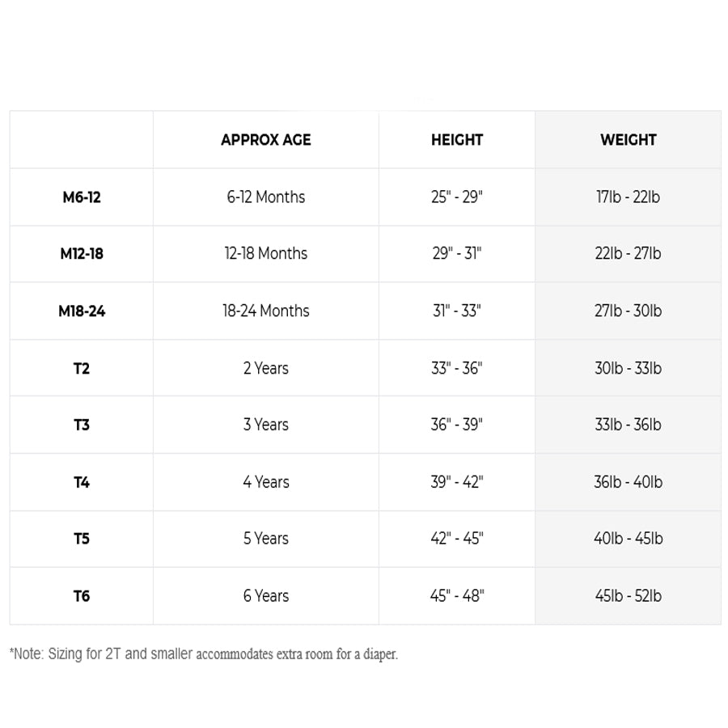Click the 36lb - 40lb weight cell
The width and height of the screenshot is (728, 728).
coord(628,483)
